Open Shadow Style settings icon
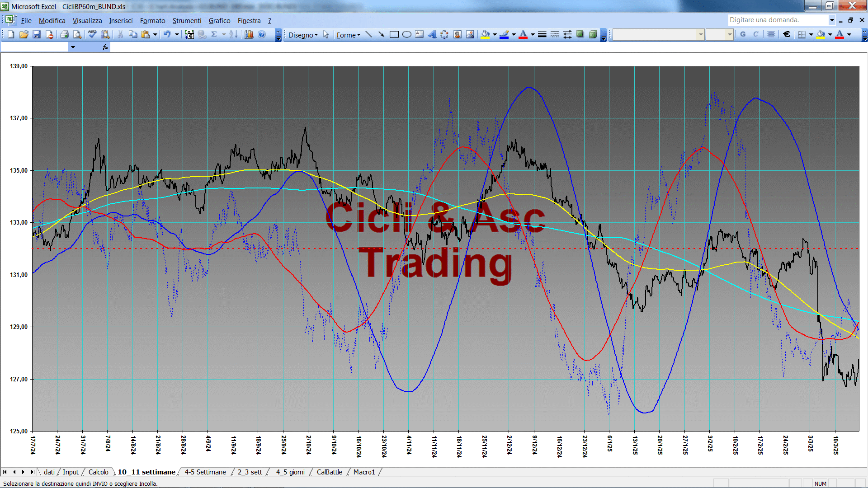Viewport: 868px width, 488px height. click(x=580, y=34)
